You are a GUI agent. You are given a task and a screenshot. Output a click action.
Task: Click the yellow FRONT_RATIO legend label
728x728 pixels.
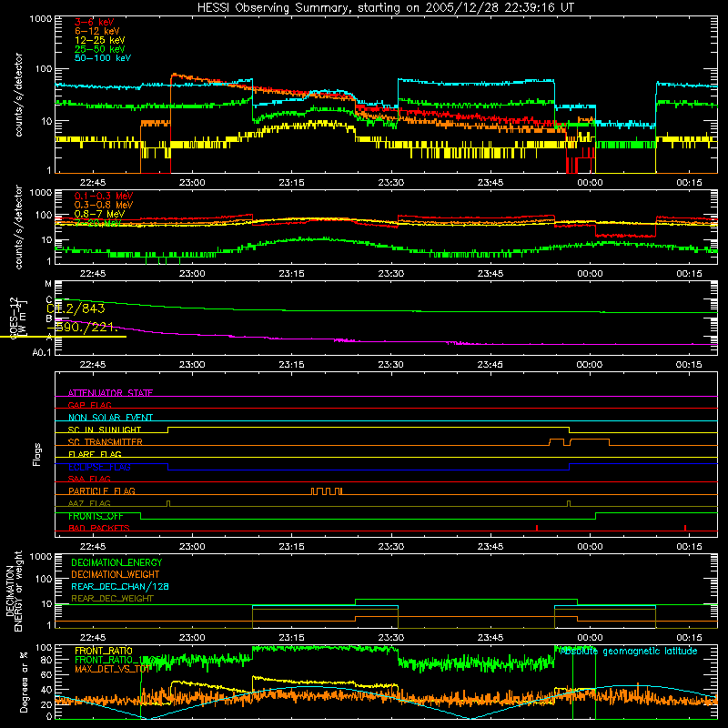pos(104,651)
